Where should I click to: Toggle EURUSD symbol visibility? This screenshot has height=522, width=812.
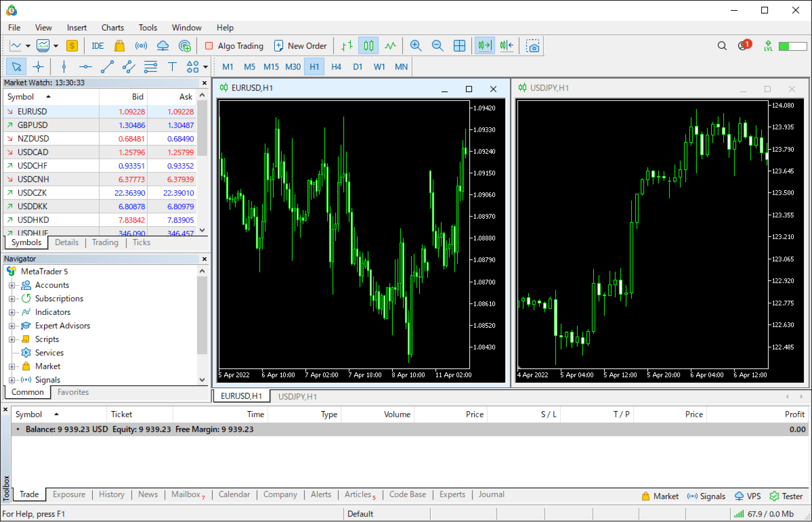pos(11,111)
